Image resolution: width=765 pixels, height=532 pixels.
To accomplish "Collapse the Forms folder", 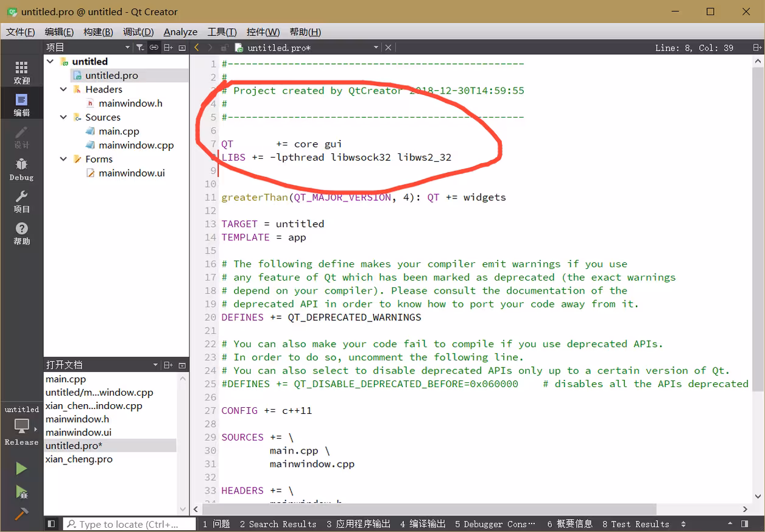I will click(63, 159).
